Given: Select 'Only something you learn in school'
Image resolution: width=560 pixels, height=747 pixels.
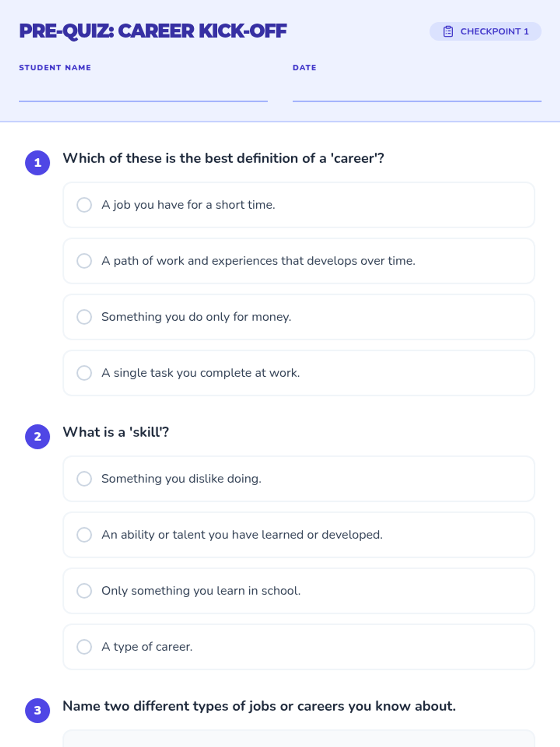Looking at the screenshot, I should tap(299, 591).
